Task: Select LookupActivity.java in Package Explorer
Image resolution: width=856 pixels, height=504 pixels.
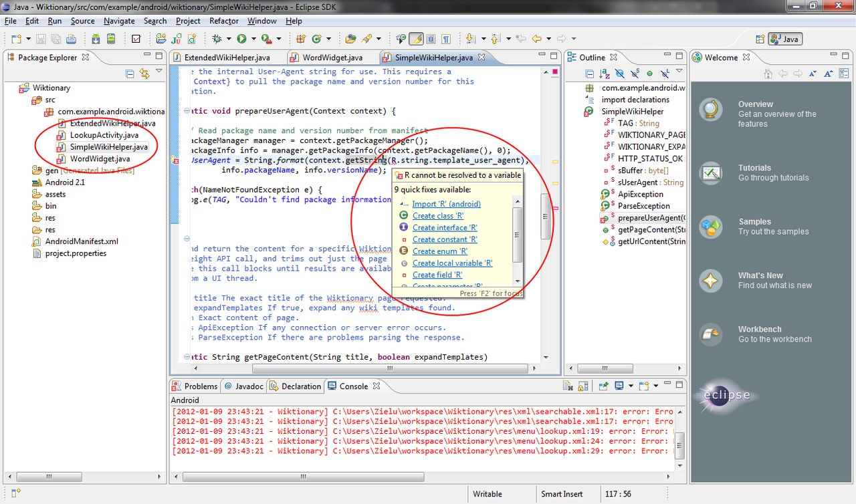Action: click(104, 135)
